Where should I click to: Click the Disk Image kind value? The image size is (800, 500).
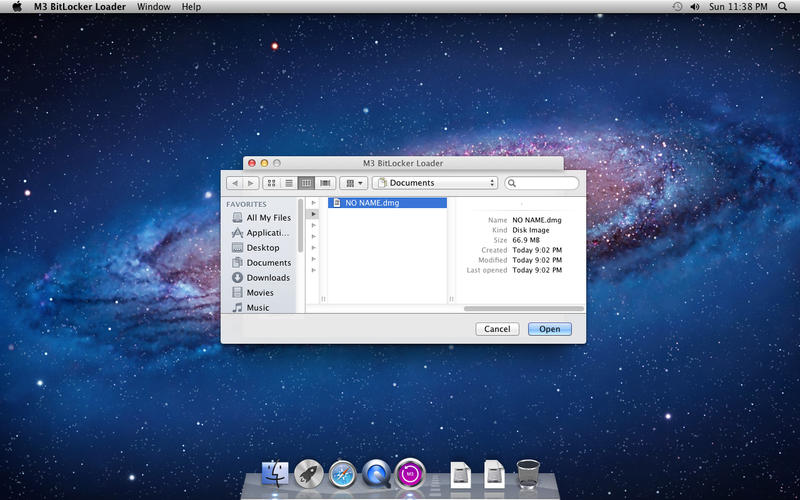tap(531, 230)
